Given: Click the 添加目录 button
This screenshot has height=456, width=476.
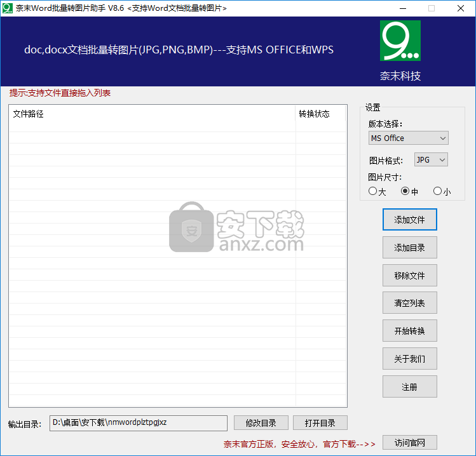Looking at the screenshot, I should click(409, 248).
